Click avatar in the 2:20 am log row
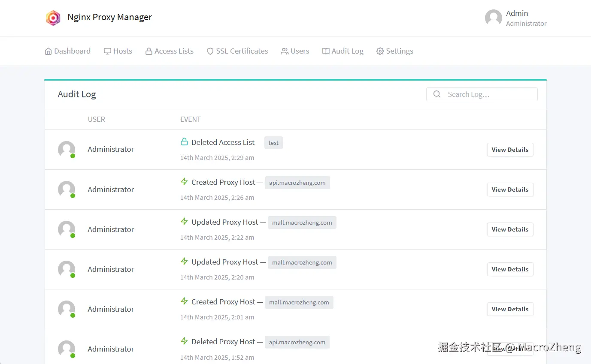 pyautogui.click(x=67, y=269)
